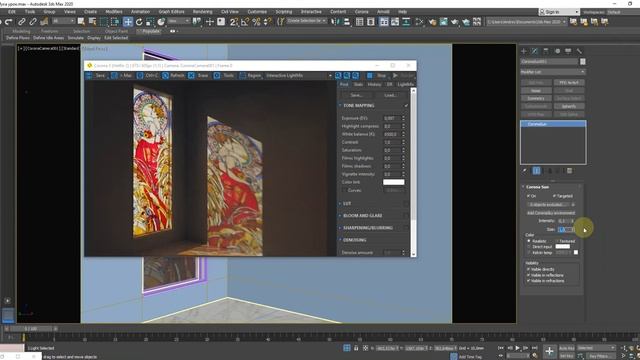The image size is (640, 360).
Task: Toggle Textured checkbox in Color group
Action: [x=558, y=241]
